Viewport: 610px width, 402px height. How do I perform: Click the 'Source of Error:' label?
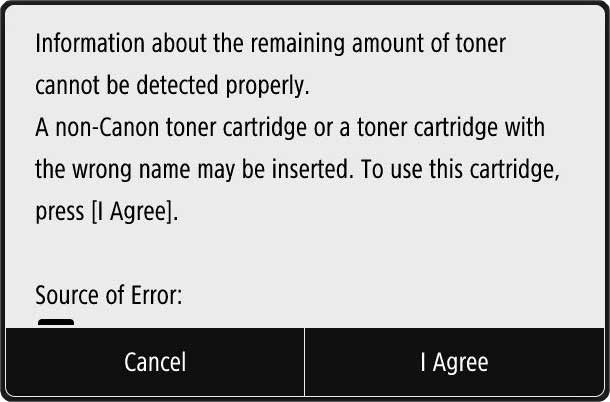(108, 296)
